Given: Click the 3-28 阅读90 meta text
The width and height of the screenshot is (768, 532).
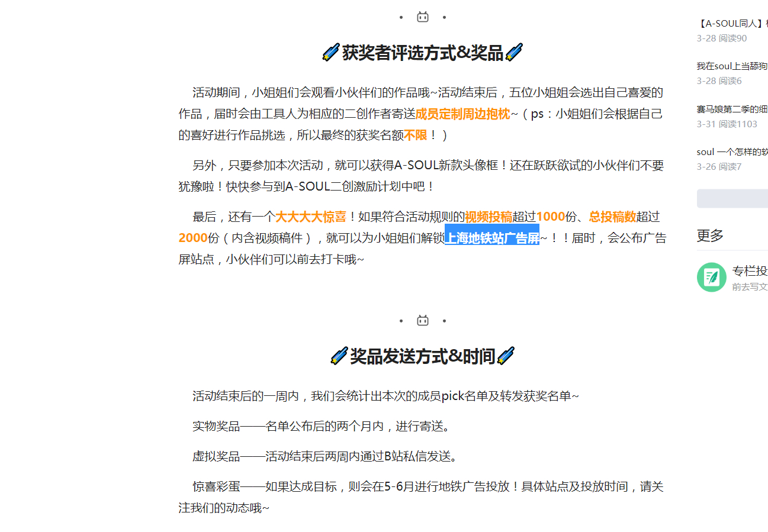Looking at the screenshot, I should click(x=722, y=38).
